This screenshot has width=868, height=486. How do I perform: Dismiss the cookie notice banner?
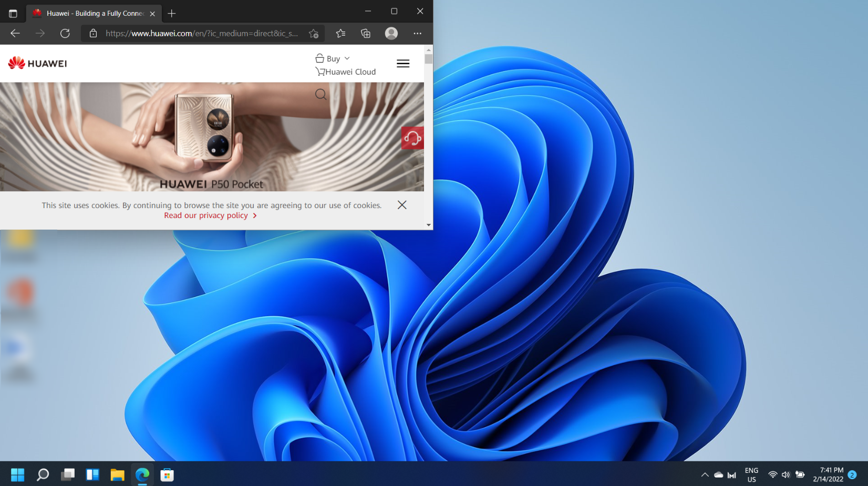(x=402, y=205)
